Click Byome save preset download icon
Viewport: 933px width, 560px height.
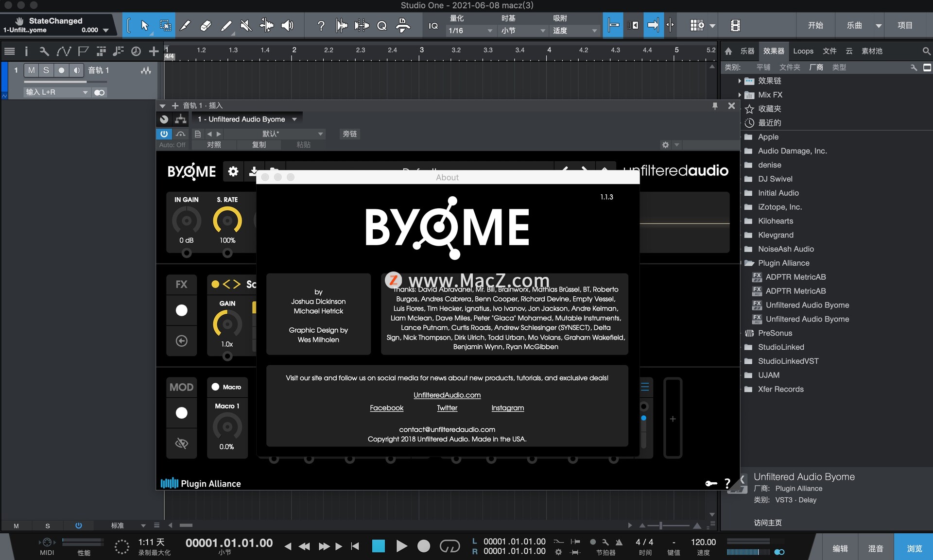[x=253, y=171]
